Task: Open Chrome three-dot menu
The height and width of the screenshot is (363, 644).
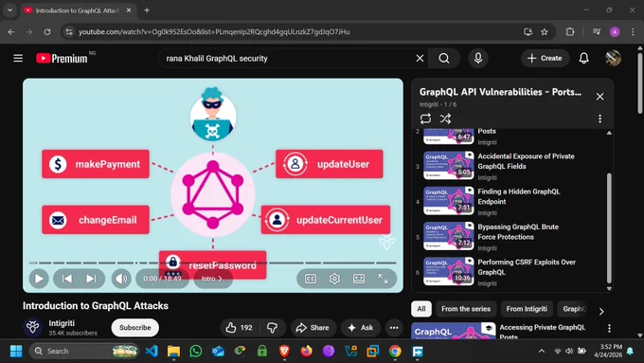Action: click(x=633, y=31)
